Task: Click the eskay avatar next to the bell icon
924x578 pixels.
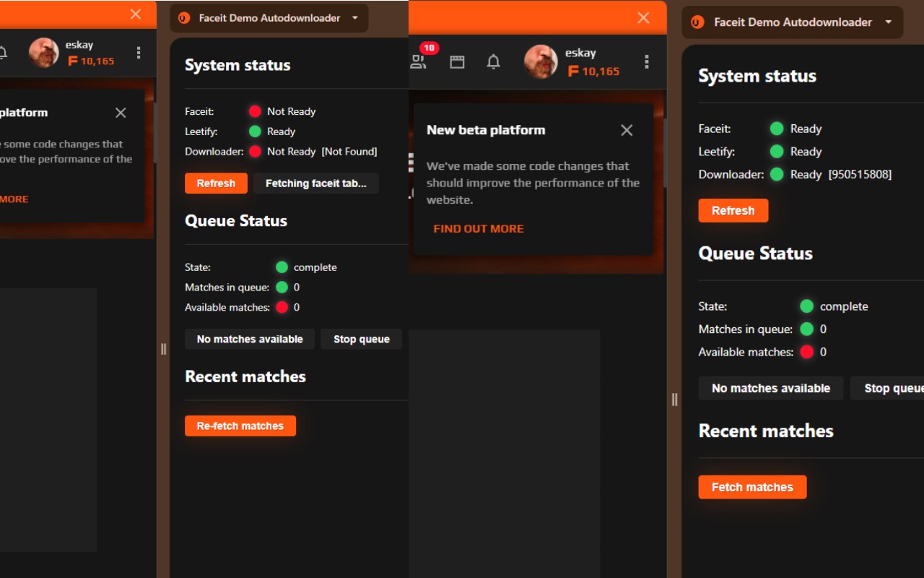Action: pyautogui.click(x=541, y=62)
